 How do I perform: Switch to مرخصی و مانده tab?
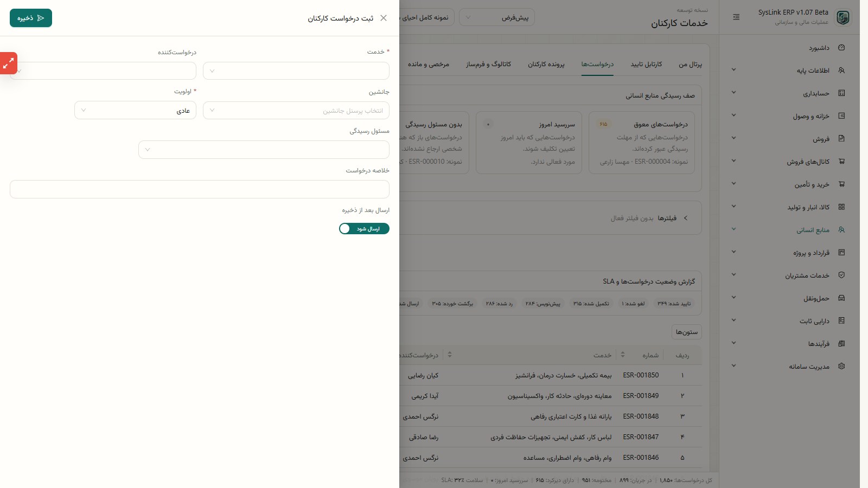[x=429, y=65]
